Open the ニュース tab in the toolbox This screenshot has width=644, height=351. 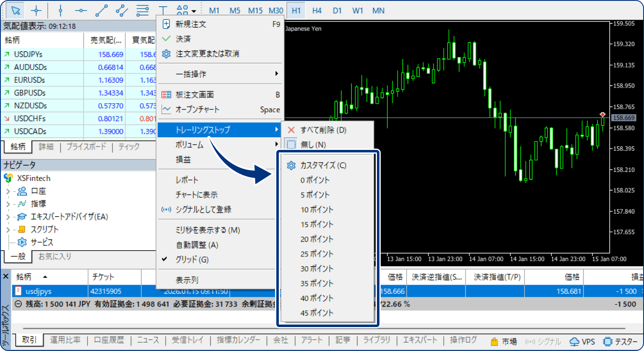click(x=148, y=340)
